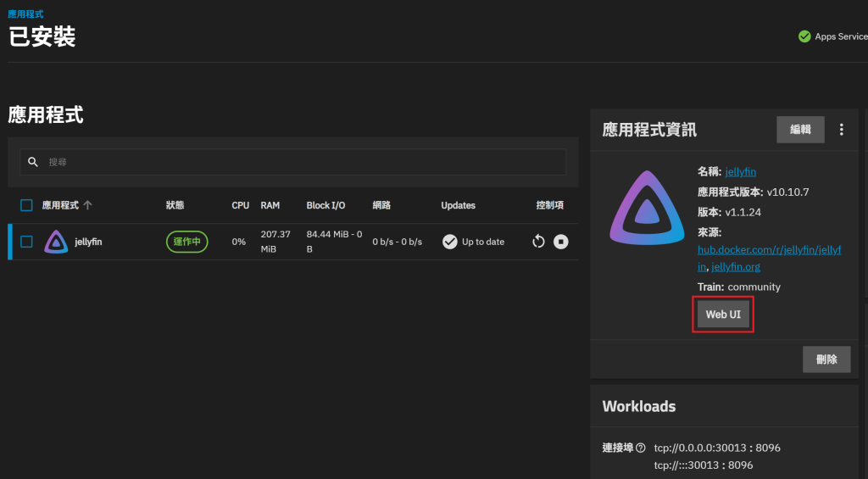
Task: Click the 已安裝 page title
Action: 42,37
